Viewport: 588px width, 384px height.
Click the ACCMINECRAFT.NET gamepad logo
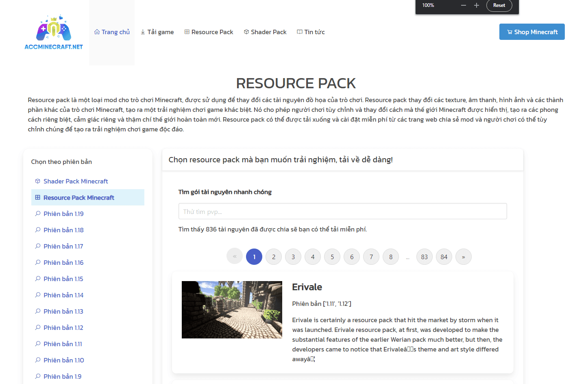[54, 32]
